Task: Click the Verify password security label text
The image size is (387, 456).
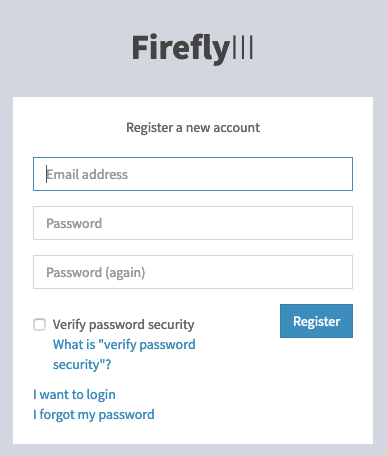Action: pyautogui.click(x=123, y=324)
